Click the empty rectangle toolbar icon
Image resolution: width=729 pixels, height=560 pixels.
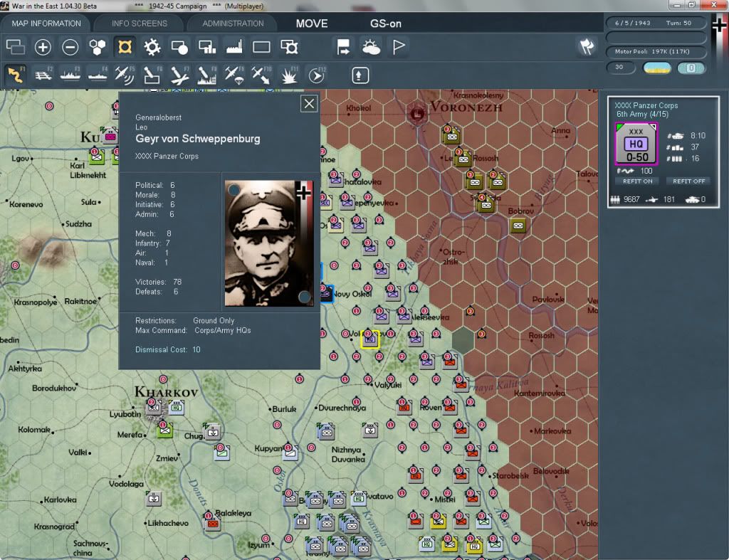[261, 47]
